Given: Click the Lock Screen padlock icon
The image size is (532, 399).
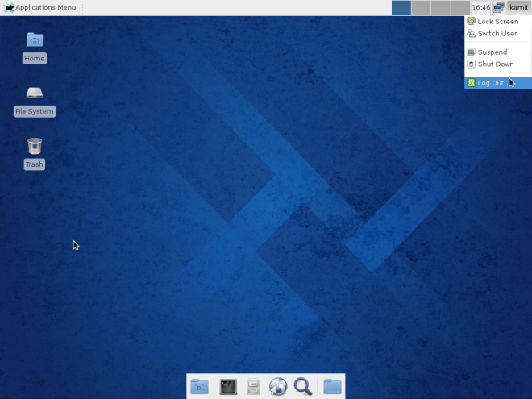Looking at the screenshot, I should pyautogui.click(x=471, y=21).
